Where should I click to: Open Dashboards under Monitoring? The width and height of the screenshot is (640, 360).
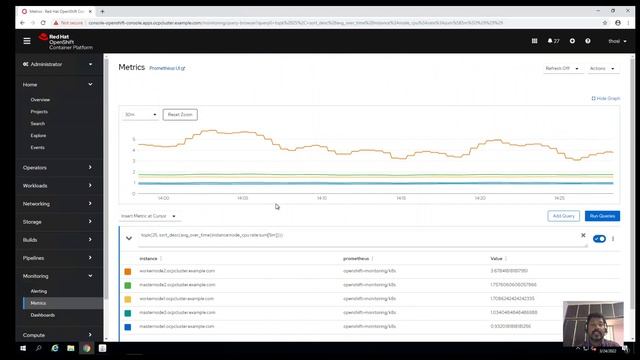(43, 315)
